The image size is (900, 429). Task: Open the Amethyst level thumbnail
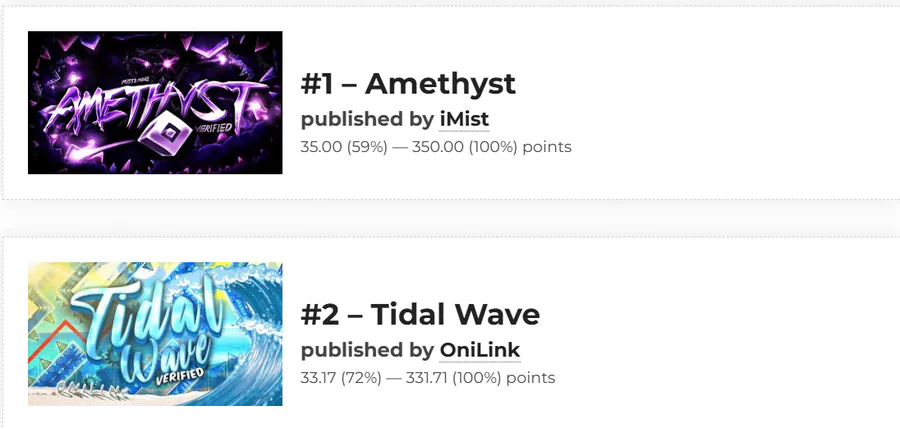(155, 102)
